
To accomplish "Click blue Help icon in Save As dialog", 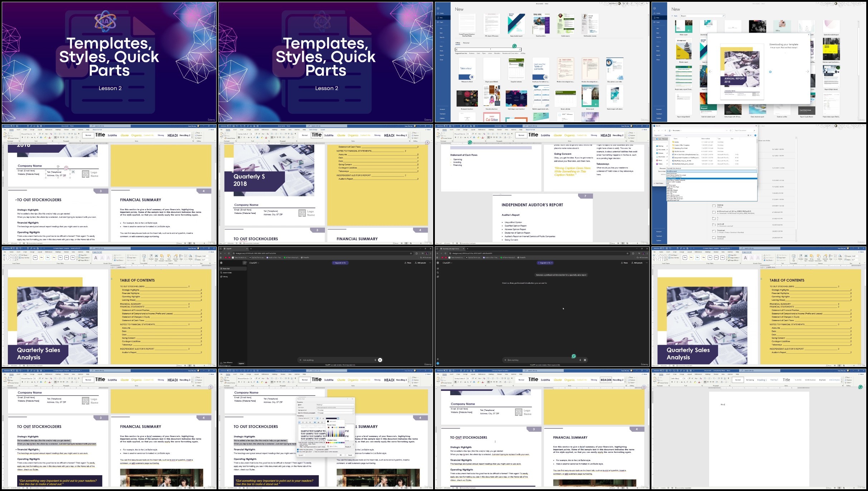I will coord(755,135).
